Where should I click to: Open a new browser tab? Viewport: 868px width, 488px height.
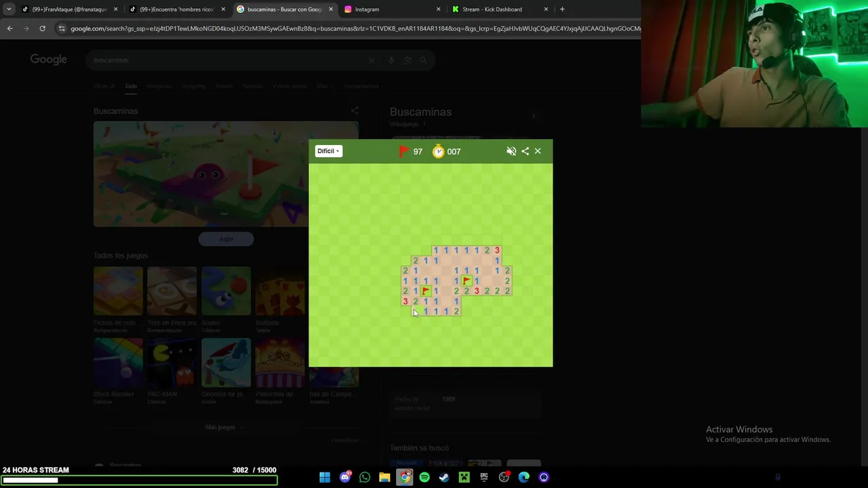(562, 9)
